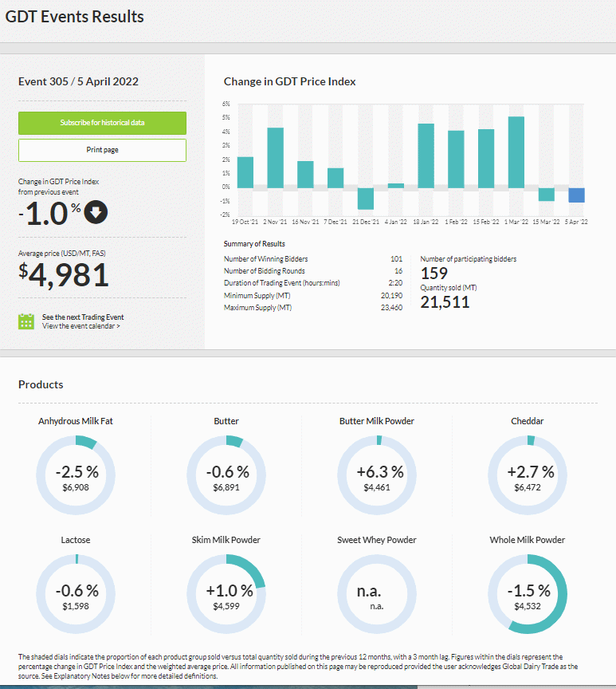Image resolution: width=616 pixels, height=689 pixels.
Task: Click the 7 Dec '21 chart bar
Action: click(x=335, y=178)
